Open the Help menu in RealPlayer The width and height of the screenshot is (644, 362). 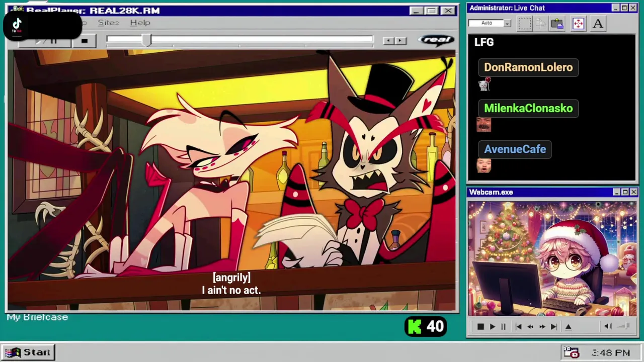pos(140,23)
